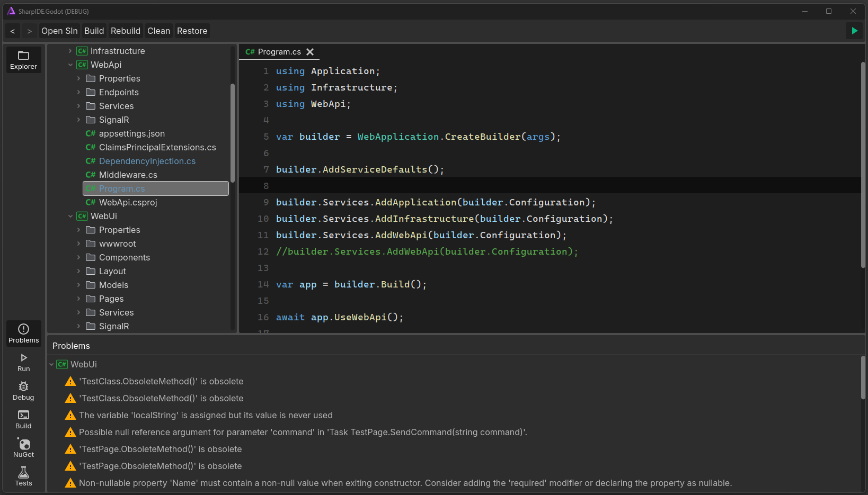Open the NuGet package manager panel
The height and width of the screenshot is (495, 868).
pyautogui.click(x=23, y=448)
